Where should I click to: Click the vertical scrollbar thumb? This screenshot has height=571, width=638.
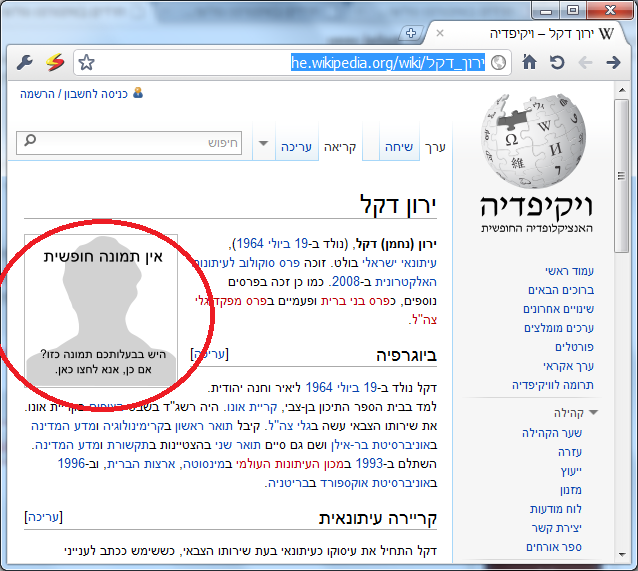pyautogui.click(x=621, y=176)
